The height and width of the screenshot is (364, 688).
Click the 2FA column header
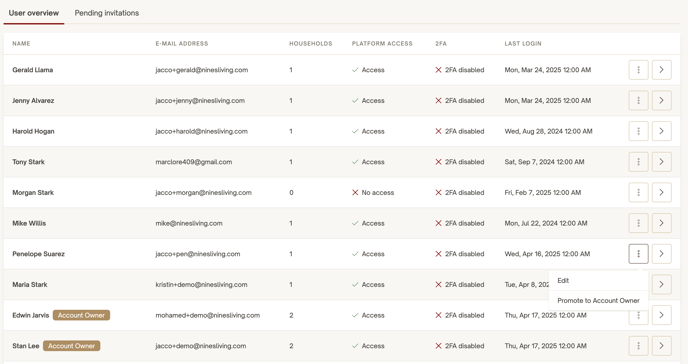point(441,43)
